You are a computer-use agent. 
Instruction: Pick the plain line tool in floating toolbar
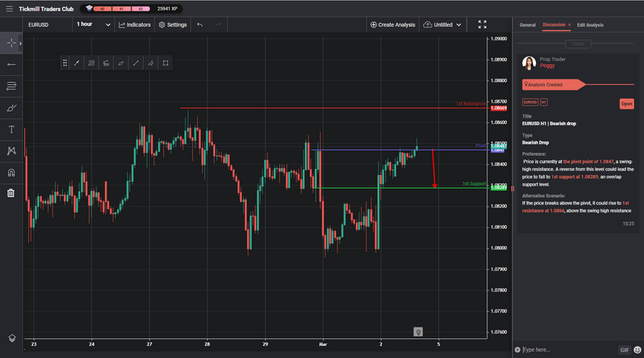click(136, 63)
